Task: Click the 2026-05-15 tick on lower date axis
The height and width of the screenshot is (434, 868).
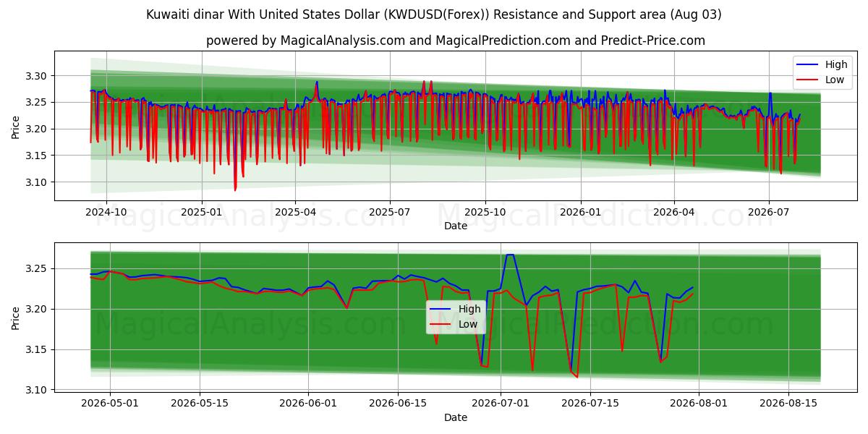Action: click(x=200, y=404)
